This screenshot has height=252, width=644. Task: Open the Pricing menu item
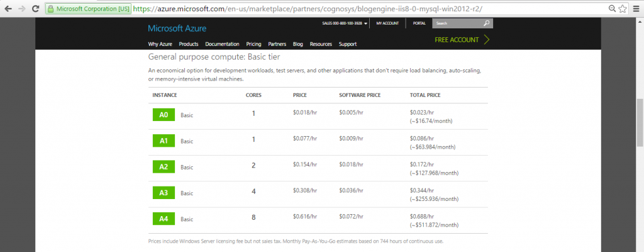coord(253,44)
